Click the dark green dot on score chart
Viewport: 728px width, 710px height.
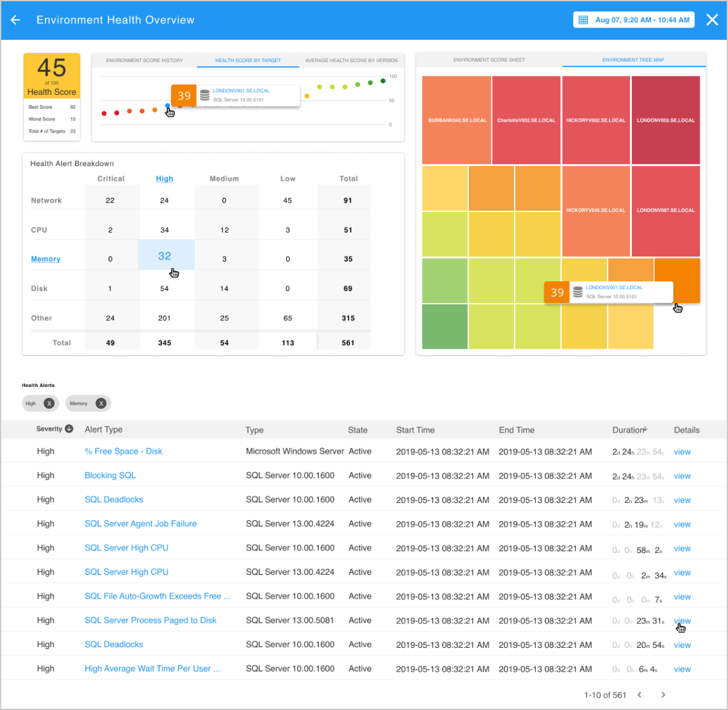(x=383, y=81)
